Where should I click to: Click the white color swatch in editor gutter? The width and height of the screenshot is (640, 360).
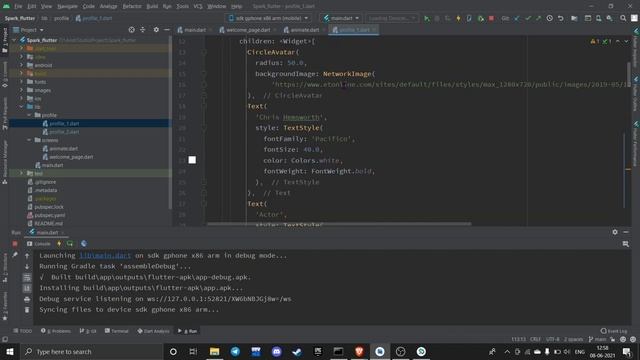point(192,160)
